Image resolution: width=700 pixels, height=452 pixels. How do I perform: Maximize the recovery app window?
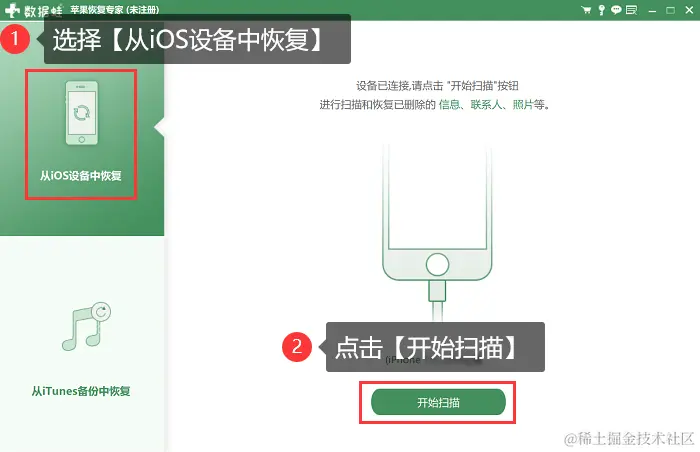coord(671,10)
